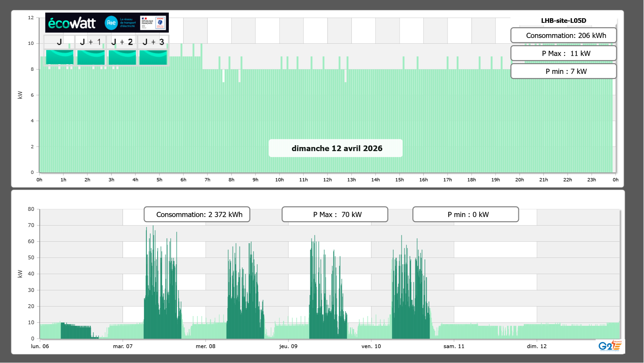Screen dimensions: 644x363
Task: Click the RTE round blue logo
Action: pos(111,23)
